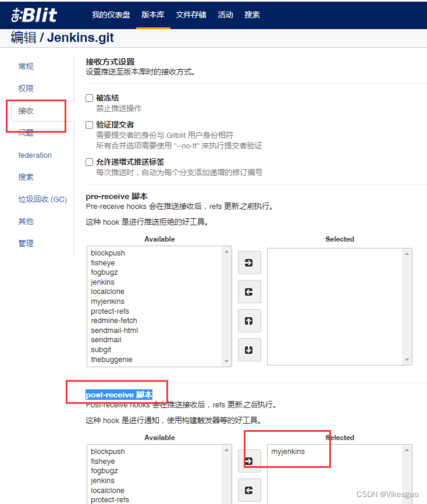Click pre-receive Available list scroll-down arrow
This screenshot has width=427, height=504.
pyautogui.click(x=226, y=361)
